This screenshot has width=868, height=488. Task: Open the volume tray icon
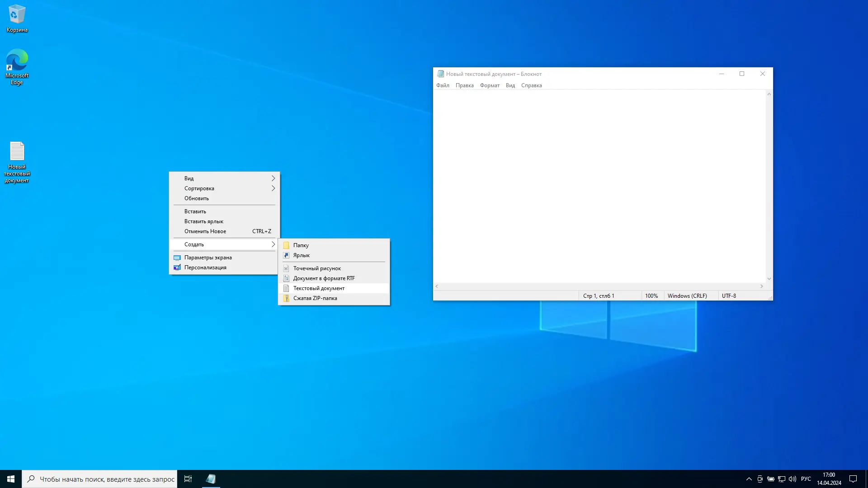[792, 479]
